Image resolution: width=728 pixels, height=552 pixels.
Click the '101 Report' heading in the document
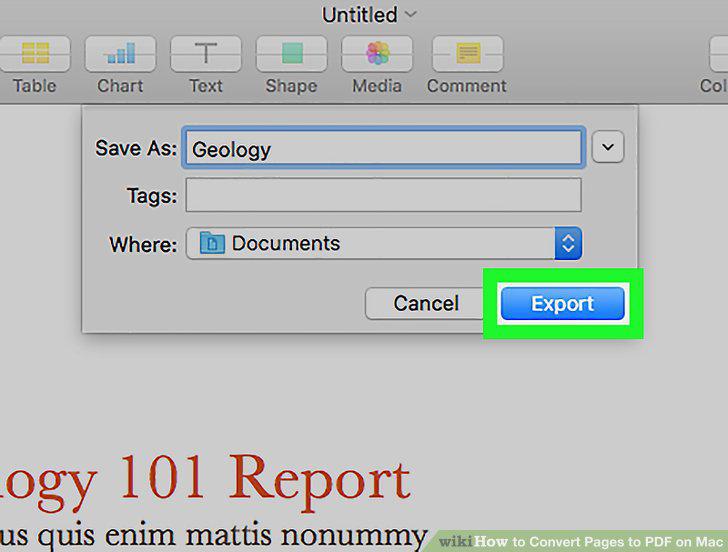[x=265, y=481]
